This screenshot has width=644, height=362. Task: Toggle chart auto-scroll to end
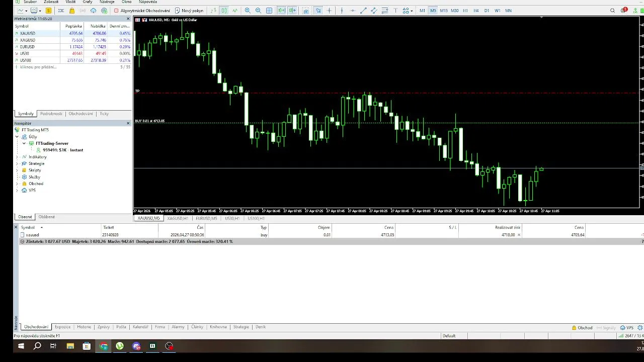[x=281, y=11]
